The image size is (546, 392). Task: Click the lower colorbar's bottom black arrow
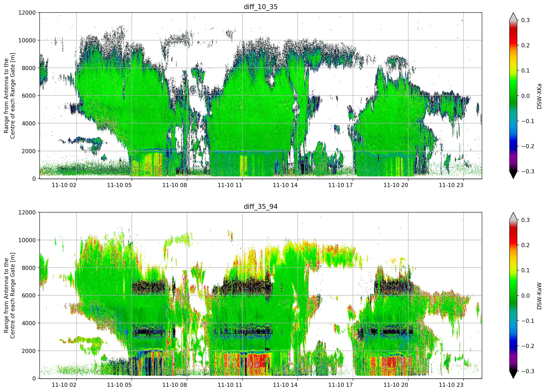[513, 375]
